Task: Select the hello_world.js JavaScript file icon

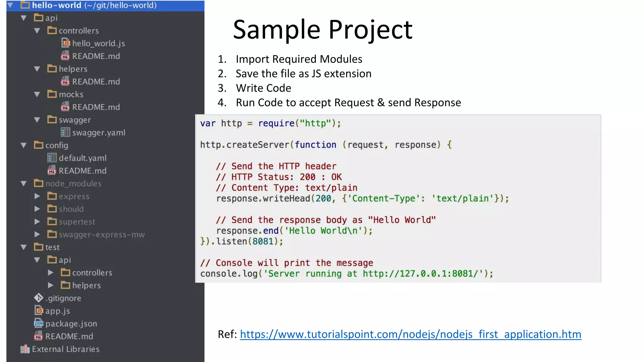Action: pyautogui.click(x=65, y=43)
